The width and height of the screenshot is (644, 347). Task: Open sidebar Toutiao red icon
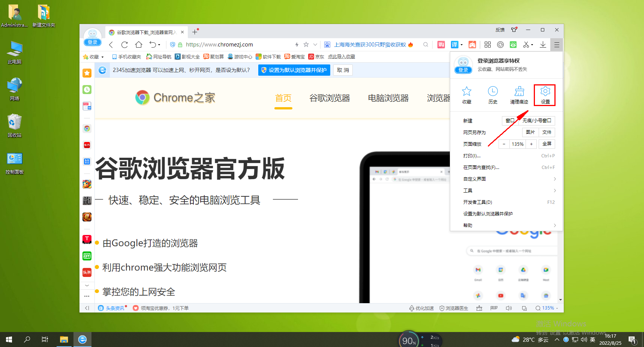[x=87, y=272]
